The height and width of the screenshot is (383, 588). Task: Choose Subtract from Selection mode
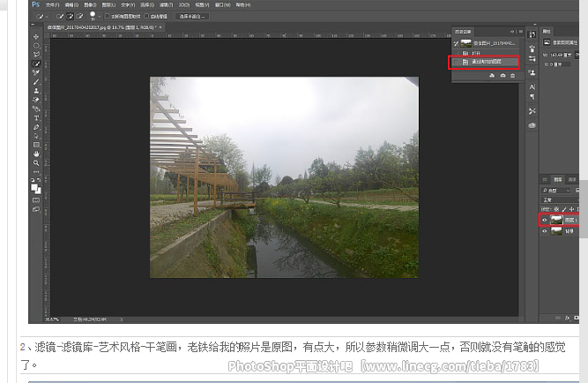tap(79, 16)
